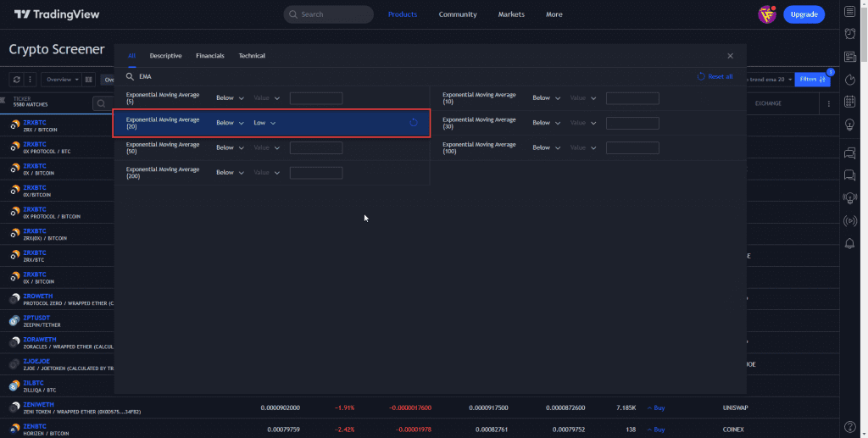Reset the EMA (20) filter with the circular icon
This screenshot has width=868, height=438.
point(414,123)
